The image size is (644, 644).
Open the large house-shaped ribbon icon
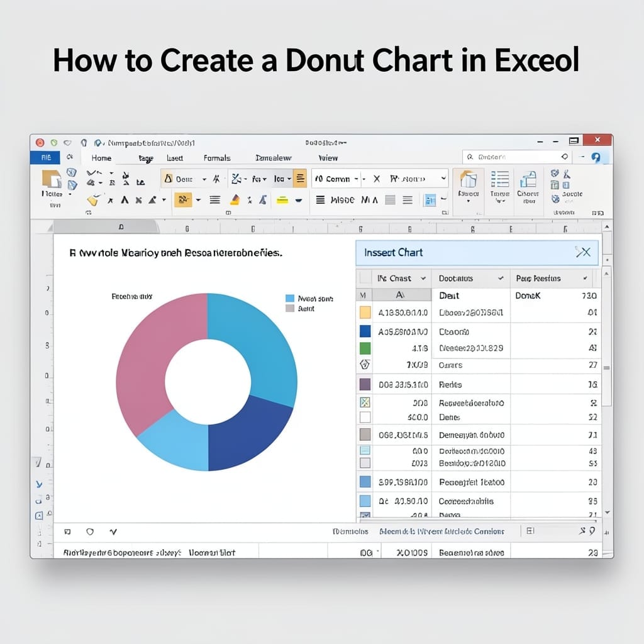click(468, 180)
